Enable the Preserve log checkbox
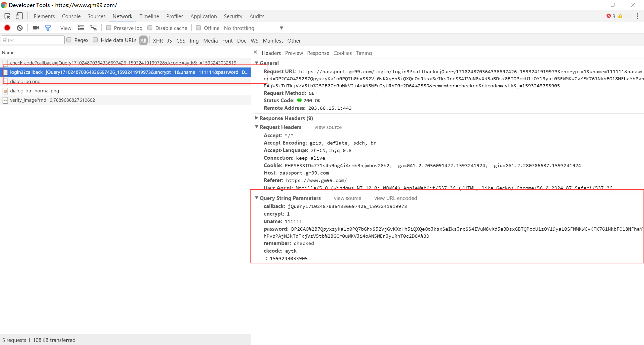The image size is (644, 345). coord(109,28)
